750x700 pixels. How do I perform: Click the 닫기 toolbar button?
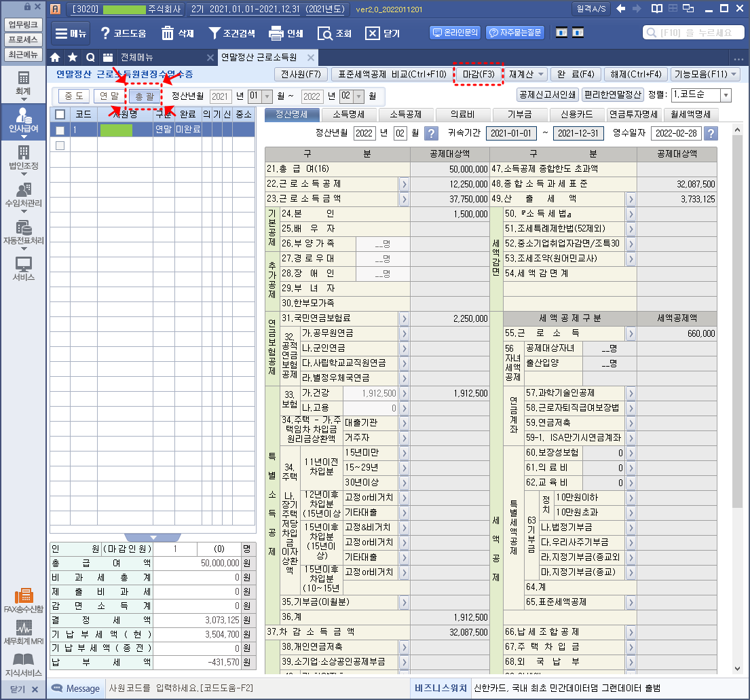tap(382, 33)
